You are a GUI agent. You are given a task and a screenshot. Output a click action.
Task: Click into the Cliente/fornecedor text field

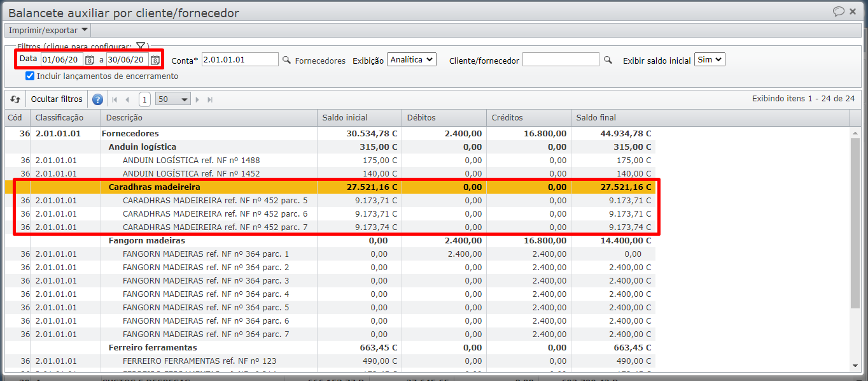pos(560,59)
